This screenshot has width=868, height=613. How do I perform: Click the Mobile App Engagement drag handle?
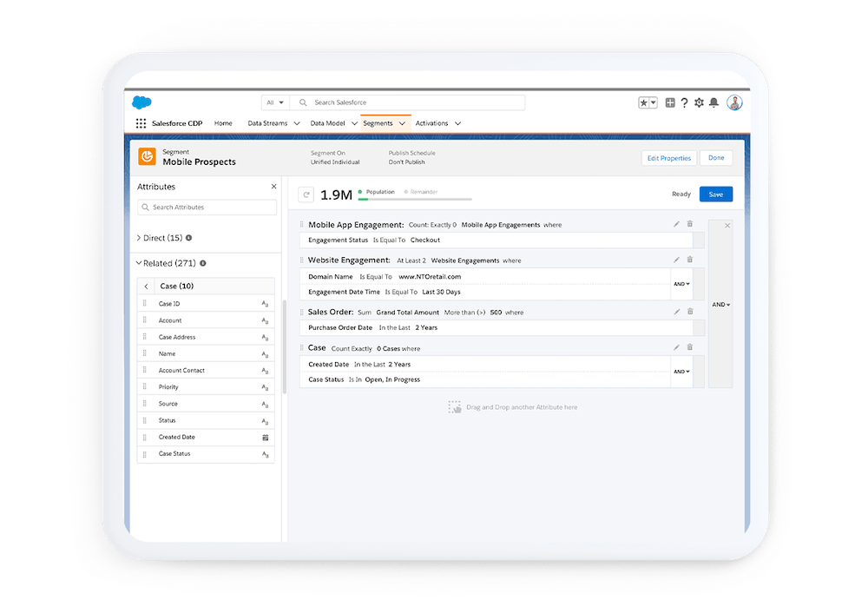coord(302,224)
